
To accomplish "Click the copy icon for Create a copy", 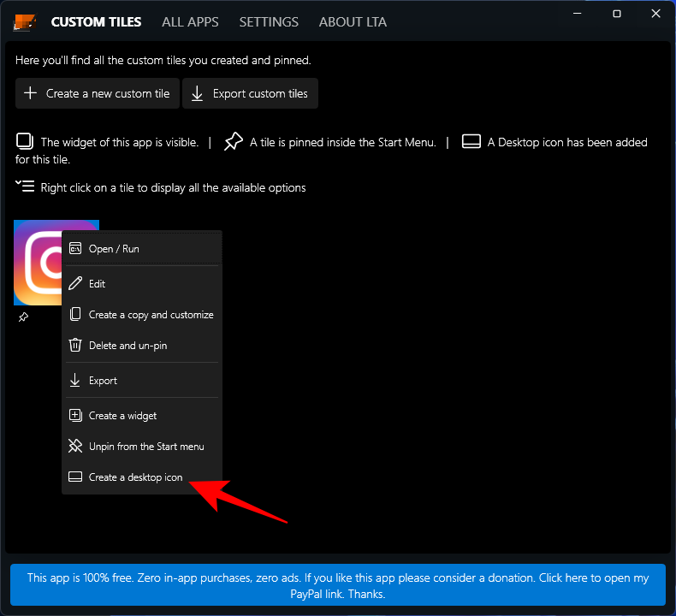I will 75,315.
